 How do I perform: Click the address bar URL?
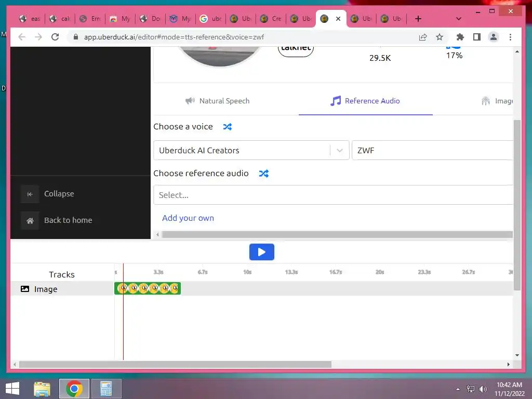tap(174, 37)
